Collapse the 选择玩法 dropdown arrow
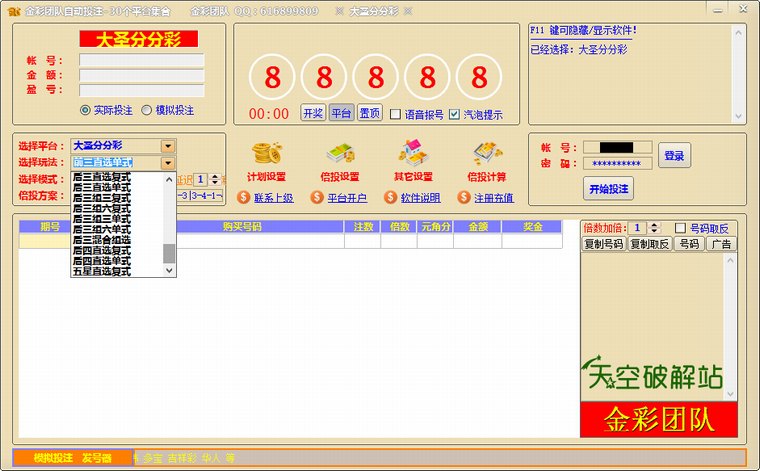The image size is (760, 471). click(x=168, y=162)
